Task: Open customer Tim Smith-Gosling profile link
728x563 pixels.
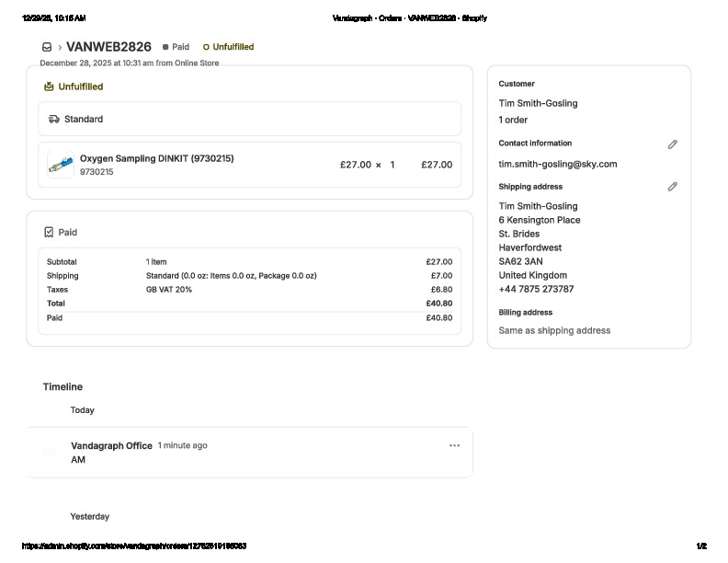Action: pos(538,103)
